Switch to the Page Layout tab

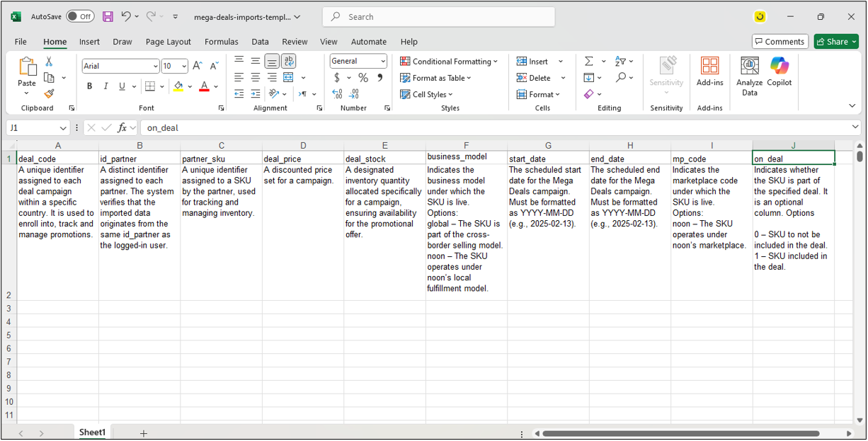point(169,42)
